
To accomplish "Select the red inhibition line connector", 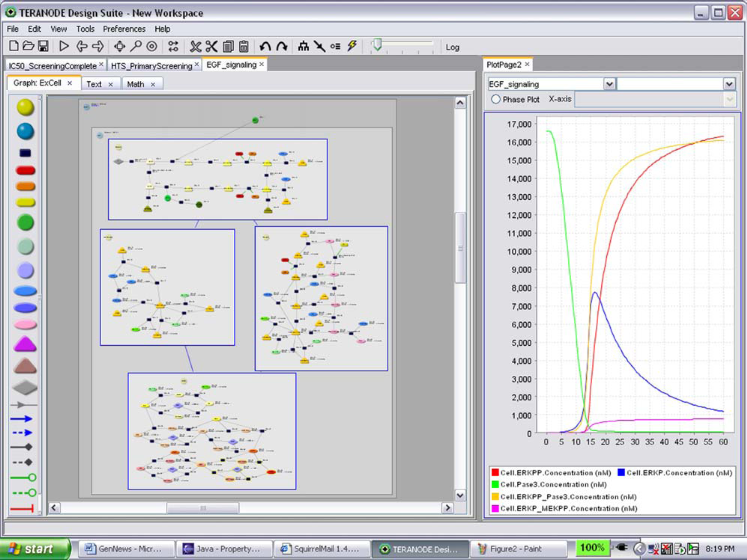I will (x=22, y=509).
